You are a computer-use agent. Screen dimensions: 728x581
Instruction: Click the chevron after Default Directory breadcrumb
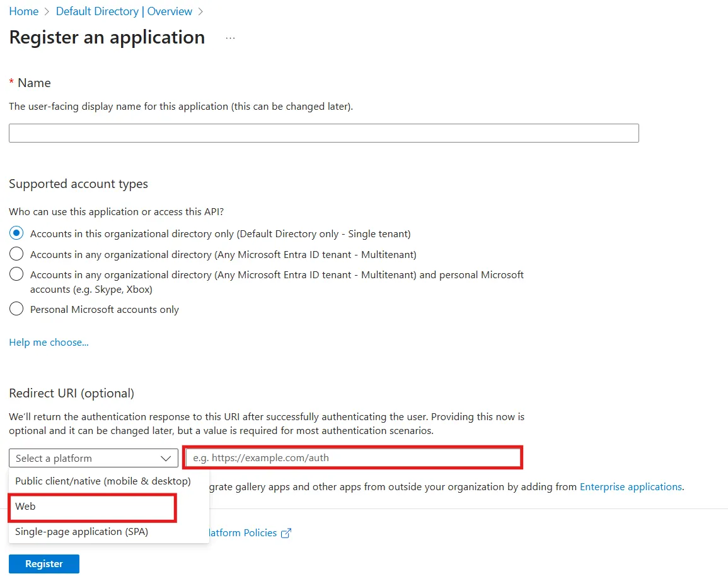[x=200, y=11]
